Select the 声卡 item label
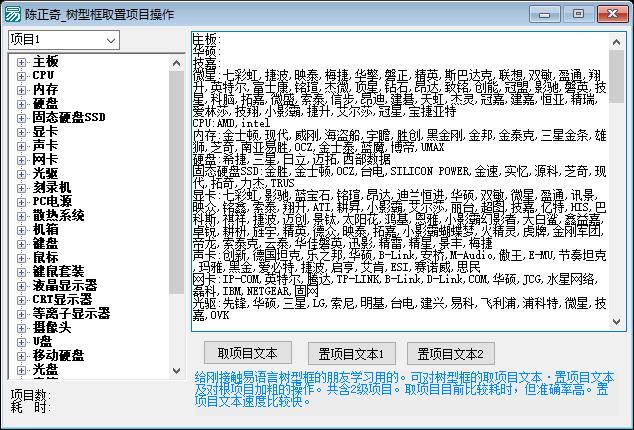 [x=46, y=146]
